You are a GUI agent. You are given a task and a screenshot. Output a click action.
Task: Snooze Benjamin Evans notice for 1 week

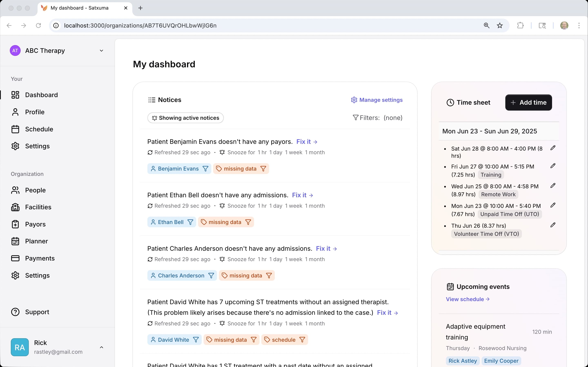point(293,152)
